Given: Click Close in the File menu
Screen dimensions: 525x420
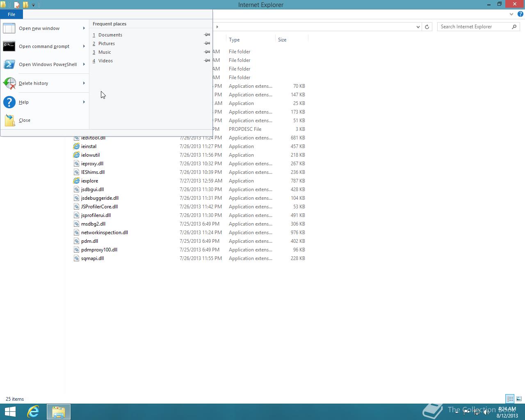Looking at the screenshot, I should [45, 120].
